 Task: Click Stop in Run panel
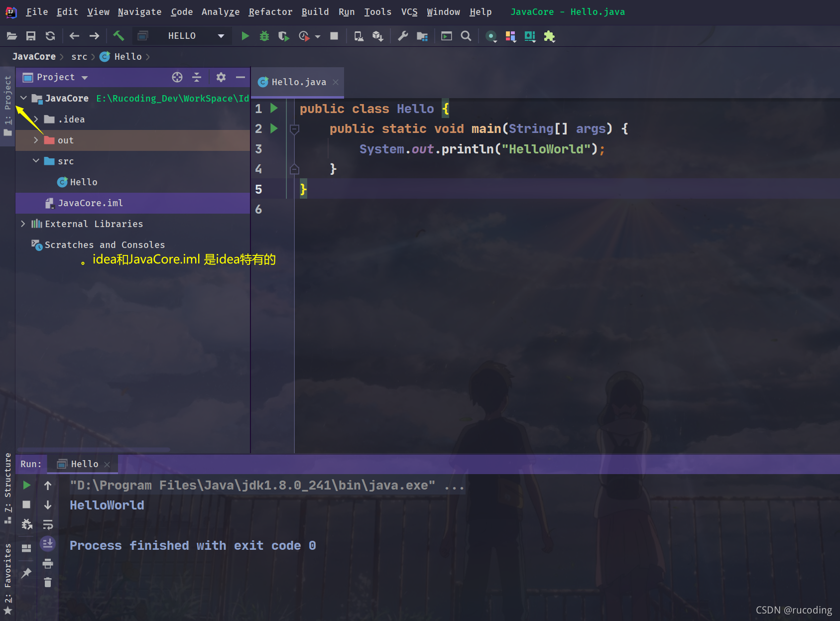[x=27, y=504]
